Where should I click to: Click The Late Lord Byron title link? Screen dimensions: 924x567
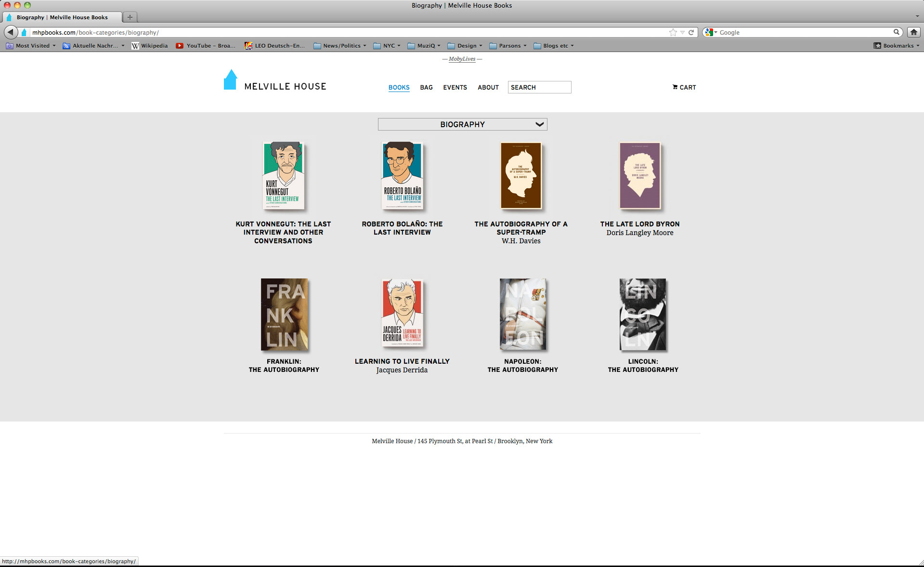click(x=640, y=224)
